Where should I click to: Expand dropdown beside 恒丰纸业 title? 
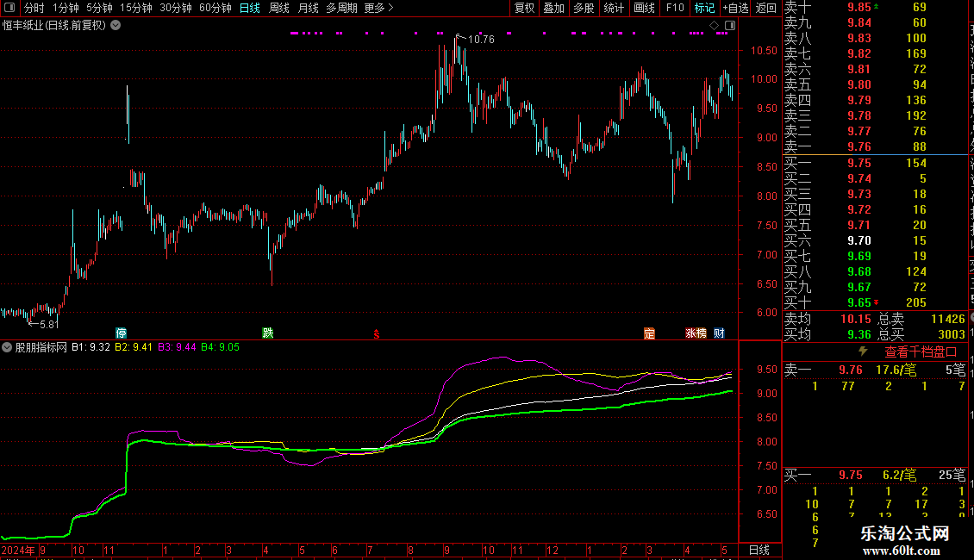coord(116,25)
